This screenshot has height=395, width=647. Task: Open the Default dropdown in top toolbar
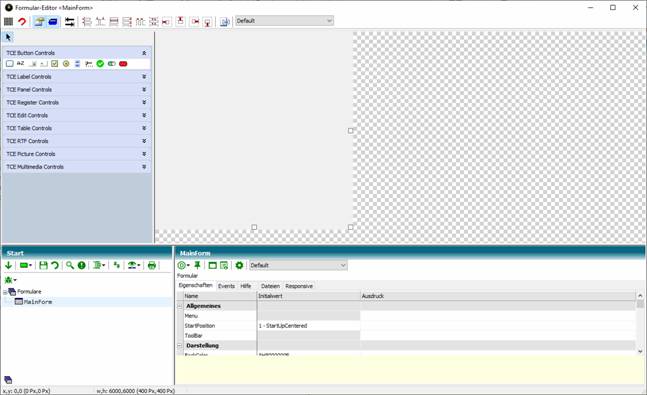pyautogui.click(x=284, y=21)
